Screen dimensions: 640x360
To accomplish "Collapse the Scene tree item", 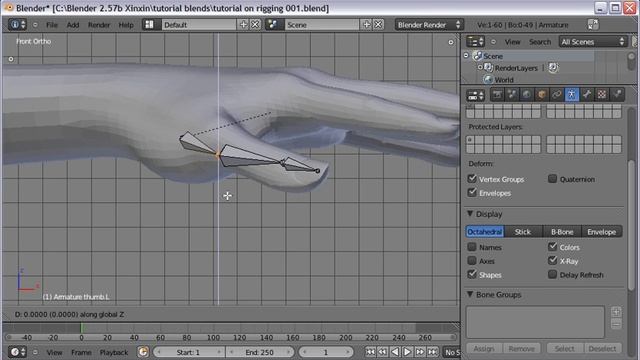I will click(466, 55).
